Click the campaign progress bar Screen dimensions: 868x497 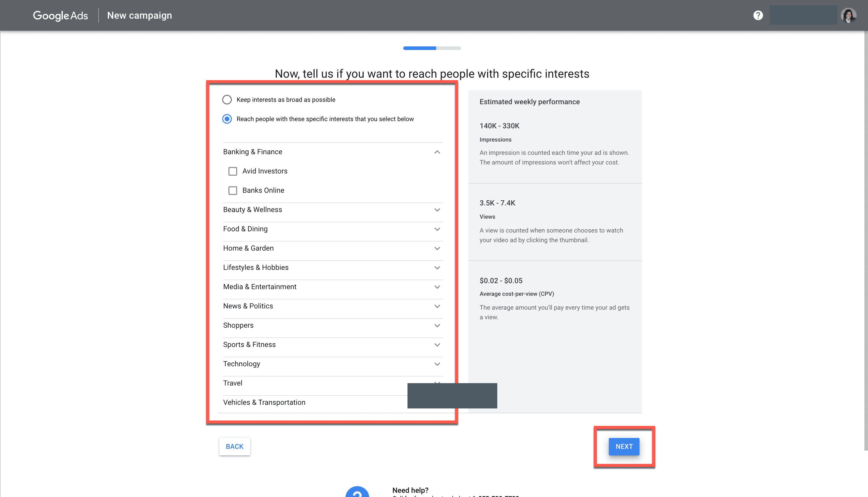coord(432,48)
